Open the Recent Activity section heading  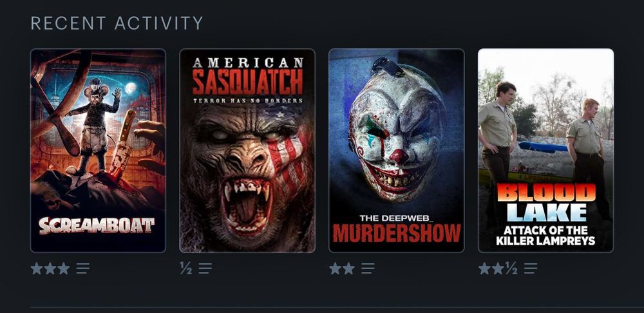117,23
